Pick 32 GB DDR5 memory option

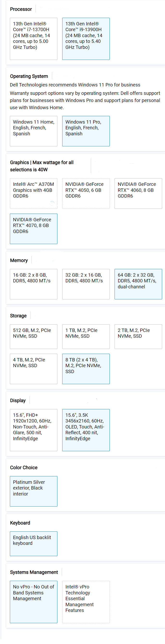[x=86, y=284]
